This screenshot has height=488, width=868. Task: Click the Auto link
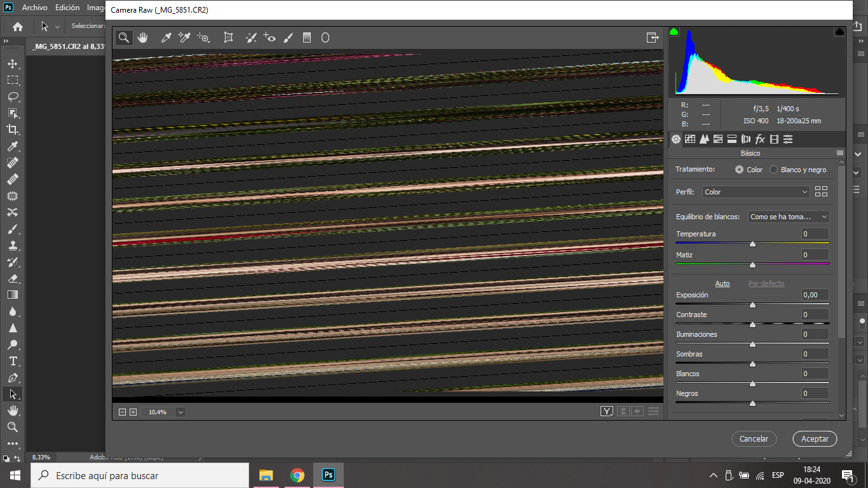pos(722,283)
